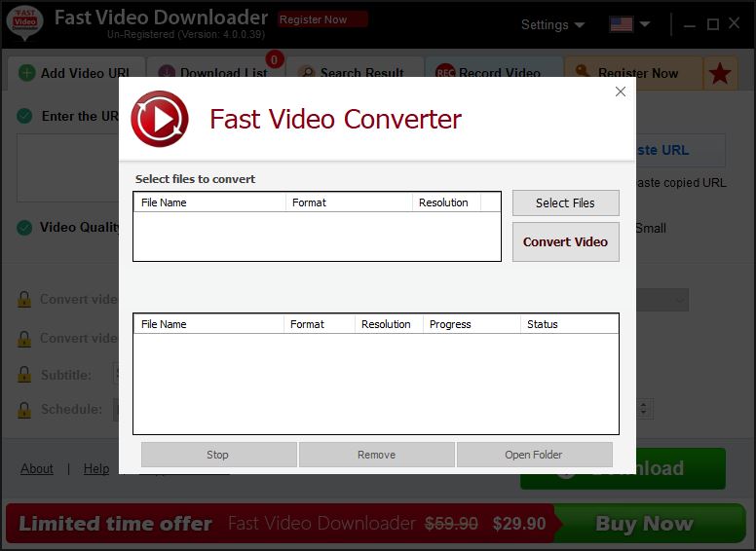
Task: Click the $29.90 price in banner
Action: 519,524
